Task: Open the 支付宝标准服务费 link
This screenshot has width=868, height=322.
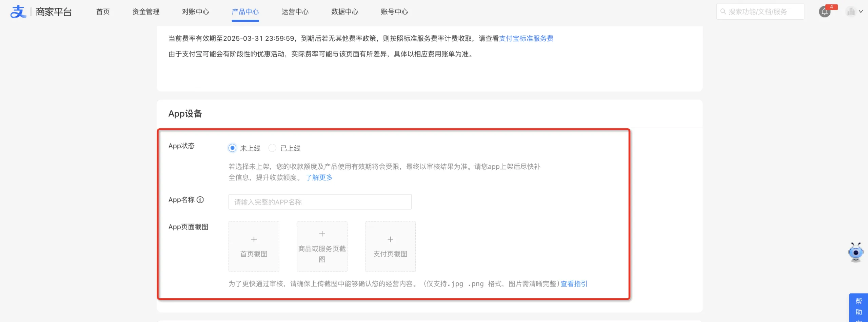Action: [x=526, y=39]
